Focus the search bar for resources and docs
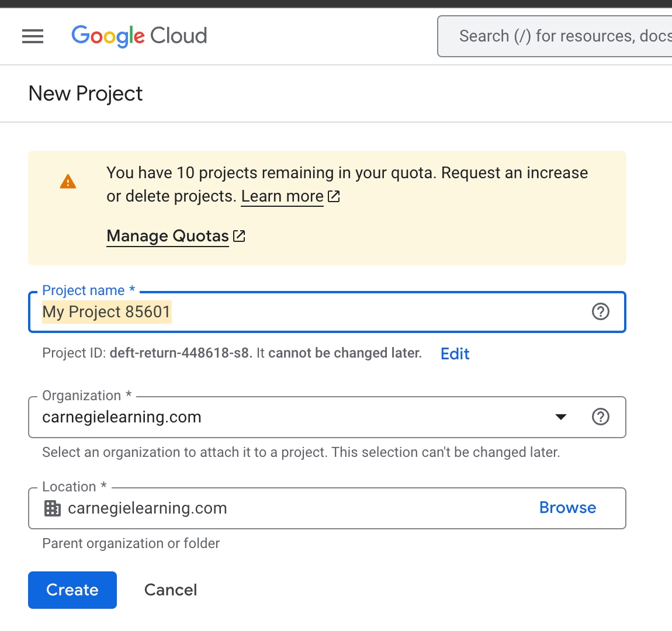 click(x=561, y=36)
